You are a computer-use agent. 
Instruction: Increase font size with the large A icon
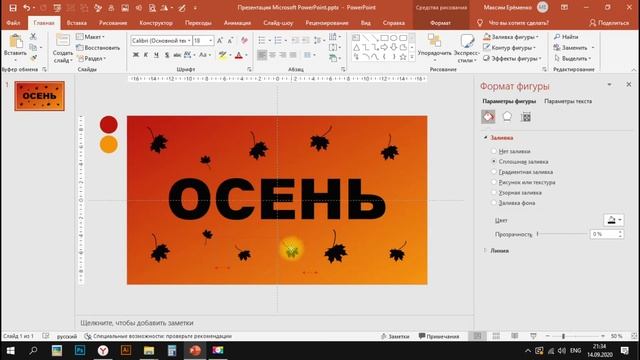coord(220,40)
